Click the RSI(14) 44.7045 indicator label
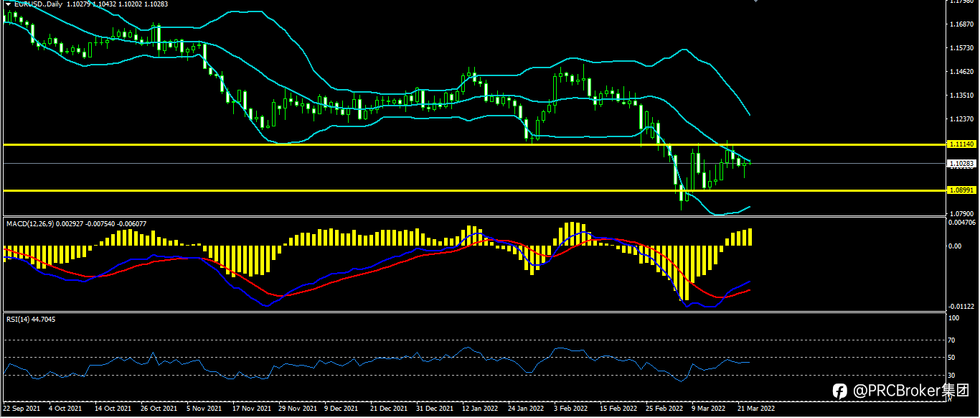The height and width of the screenshot is (418, 980). pos(31,319)
